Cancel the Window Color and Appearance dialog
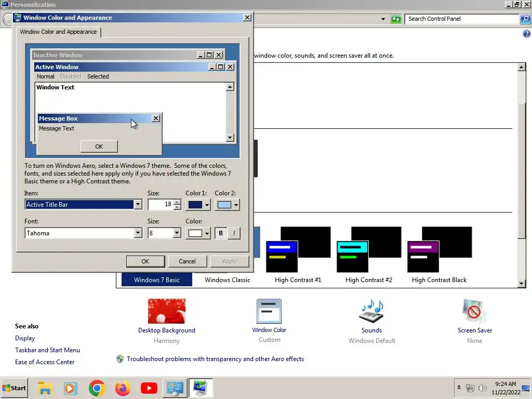Viewport: 532px width, 399px height. point(187,261)
